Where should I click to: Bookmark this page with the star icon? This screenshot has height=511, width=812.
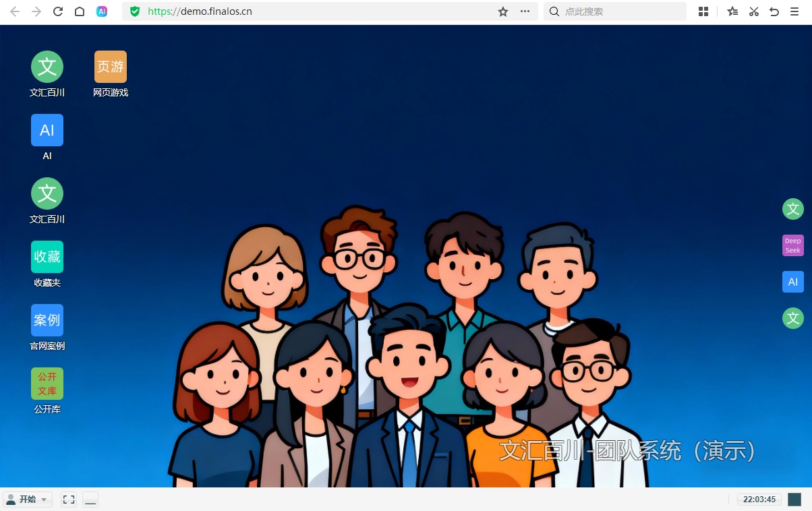click(503, 11)
